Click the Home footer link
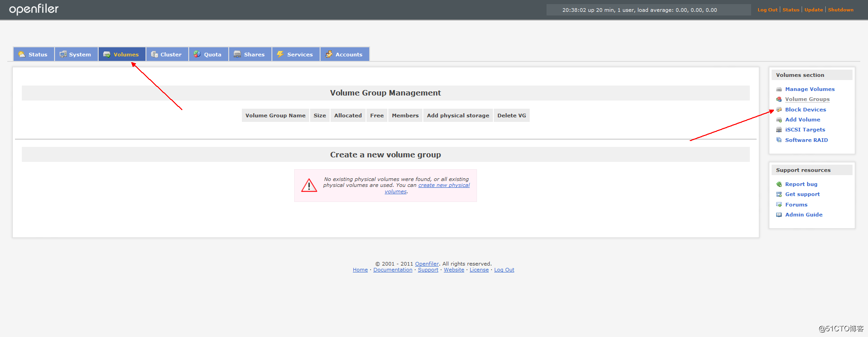The image size is (868, 337). point(360,270)
